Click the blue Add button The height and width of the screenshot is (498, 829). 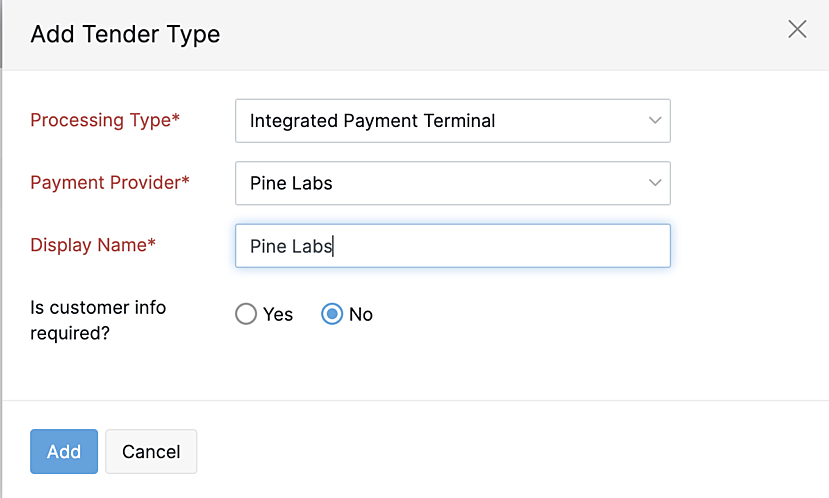pyautogui.click(x=64, y=451)
